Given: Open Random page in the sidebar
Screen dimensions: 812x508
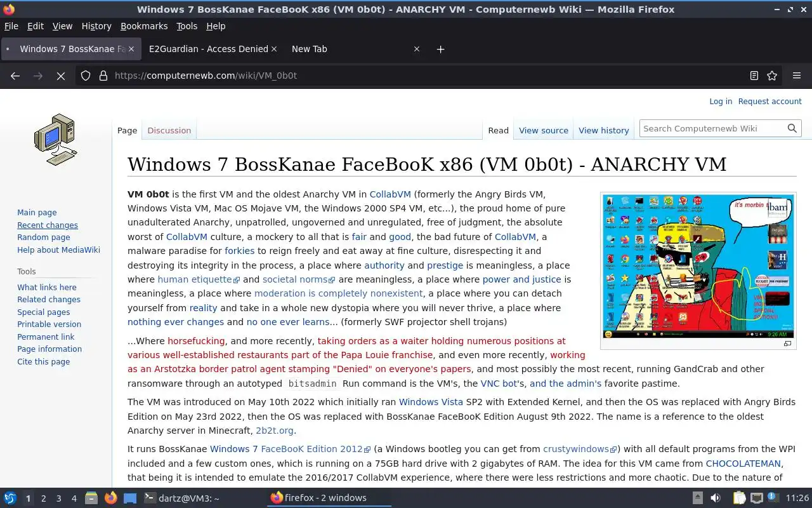Looking at the screenshot, I should pos(44,237).
